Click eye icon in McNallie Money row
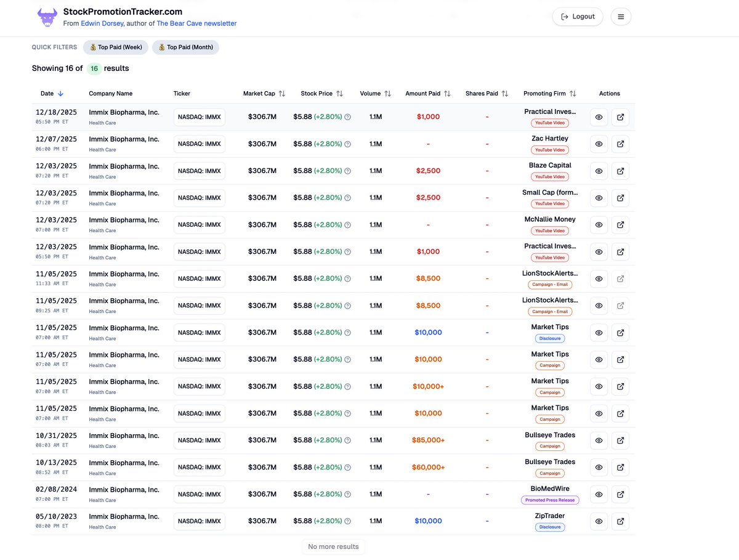The width and height of the screenshot is (739, 560). click(599, 225)
